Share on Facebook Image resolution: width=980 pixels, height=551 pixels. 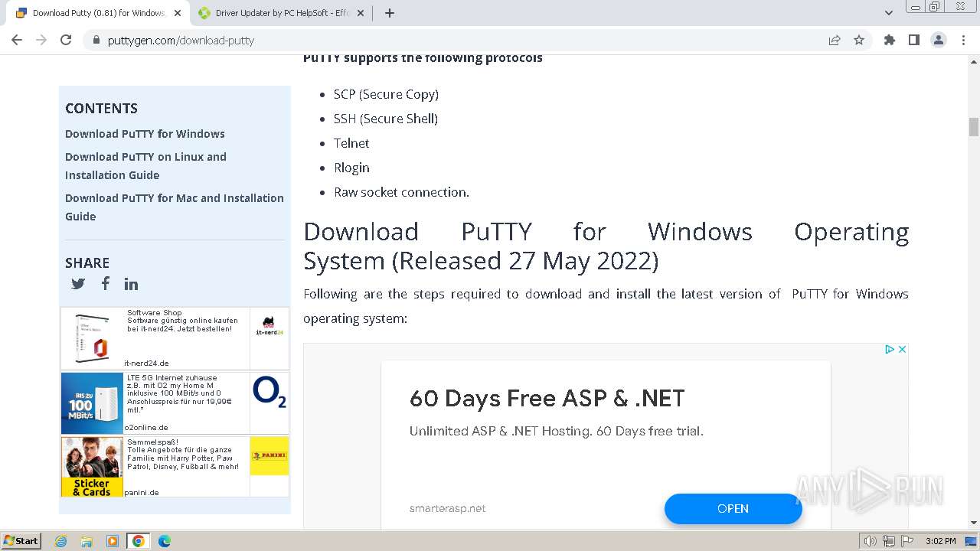coord(105,283)
